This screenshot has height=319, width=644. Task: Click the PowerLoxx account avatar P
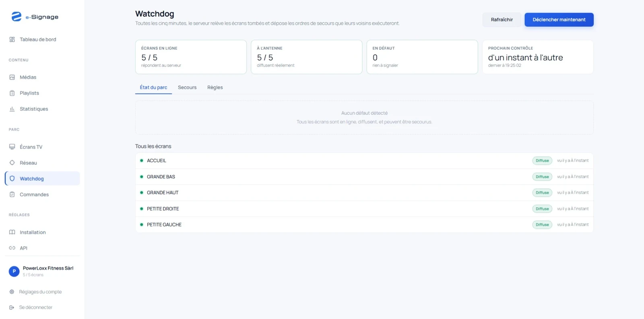coord(14,272)
